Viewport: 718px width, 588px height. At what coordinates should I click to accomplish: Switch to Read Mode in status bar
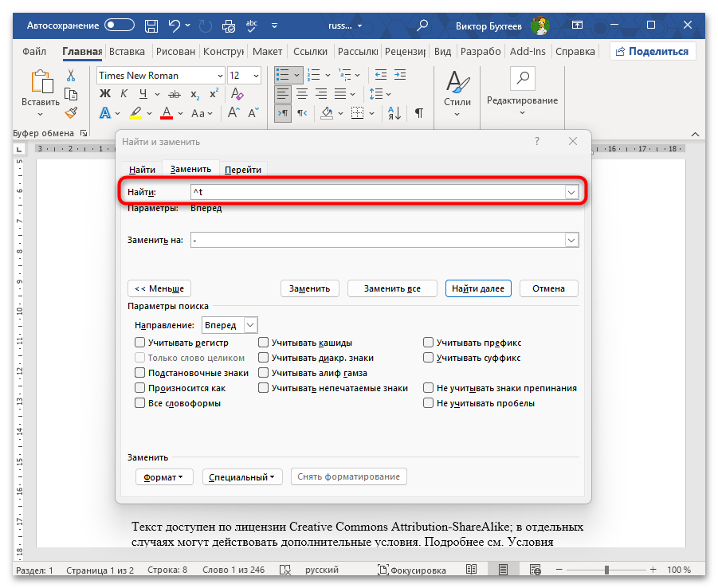coord(472,570)
